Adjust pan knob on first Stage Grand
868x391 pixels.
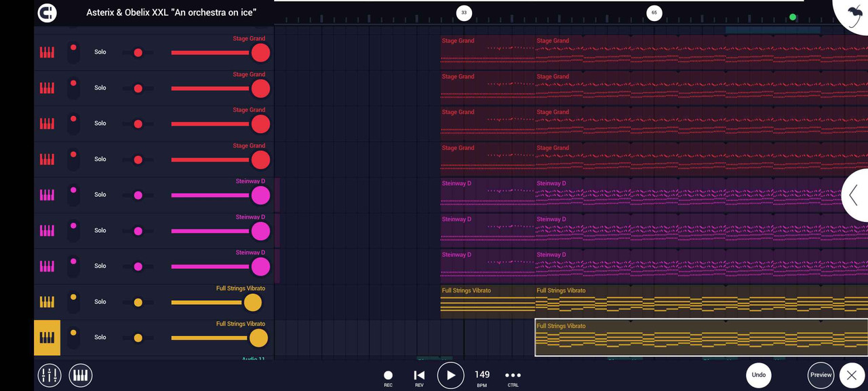(138, 52)
